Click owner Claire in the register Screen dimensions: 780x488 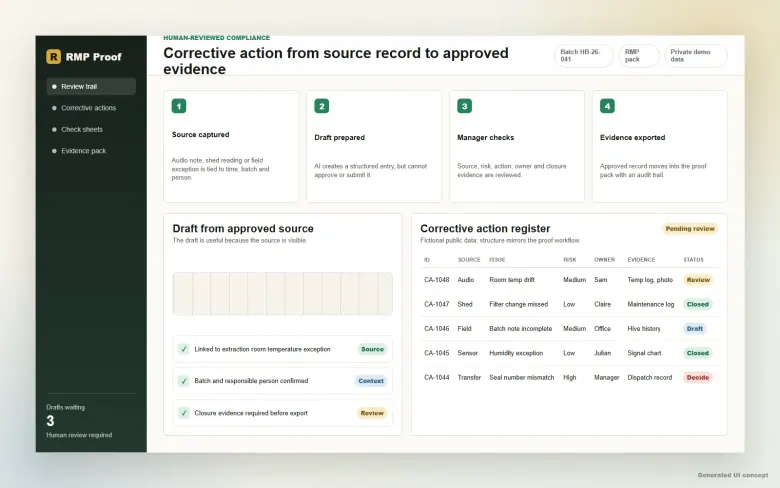(x=602, y=304)
